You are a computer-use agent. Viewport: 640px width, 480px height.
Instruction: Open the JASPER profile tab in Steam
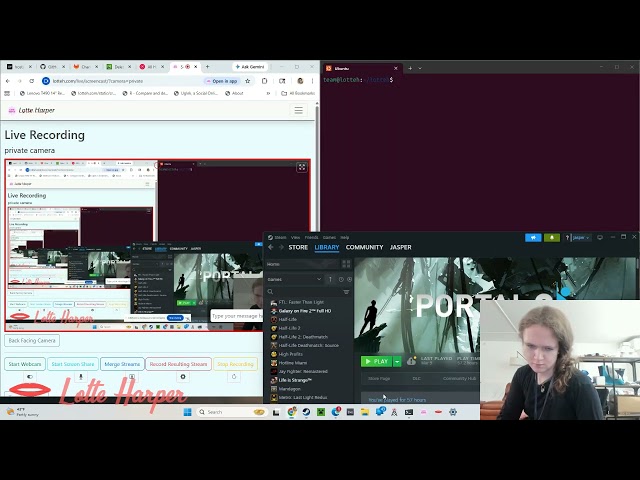401,247
